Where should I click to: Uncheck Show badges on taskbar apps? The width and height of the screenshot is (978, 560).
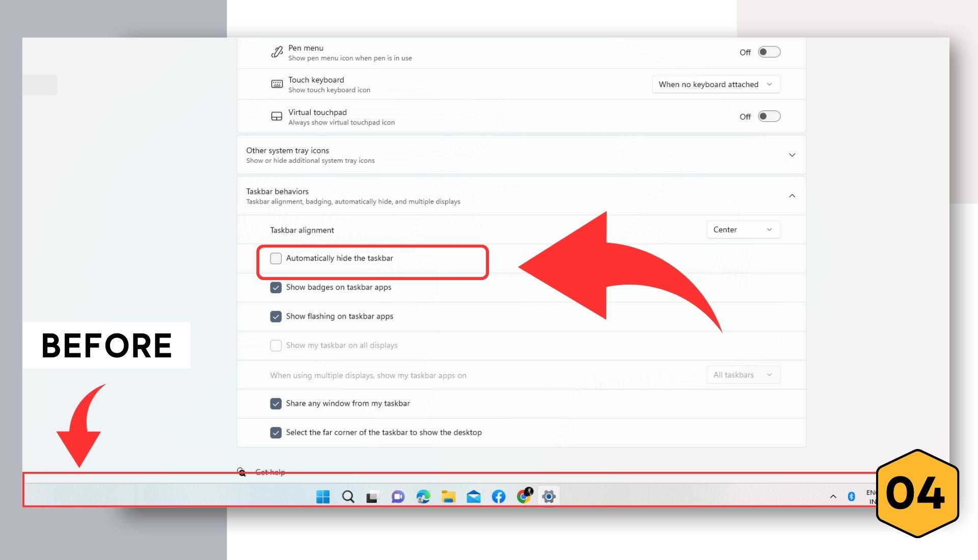coord(276,288)
